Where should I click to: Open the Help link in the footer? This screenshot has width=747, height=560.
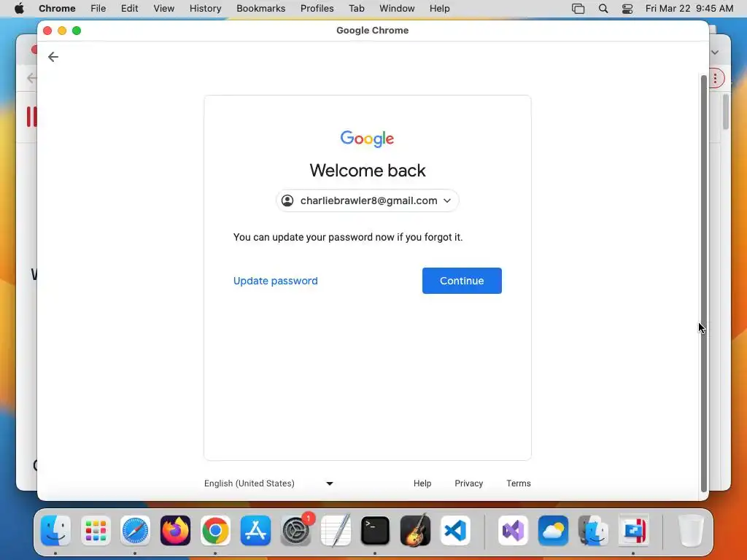[x=422, y=483]
